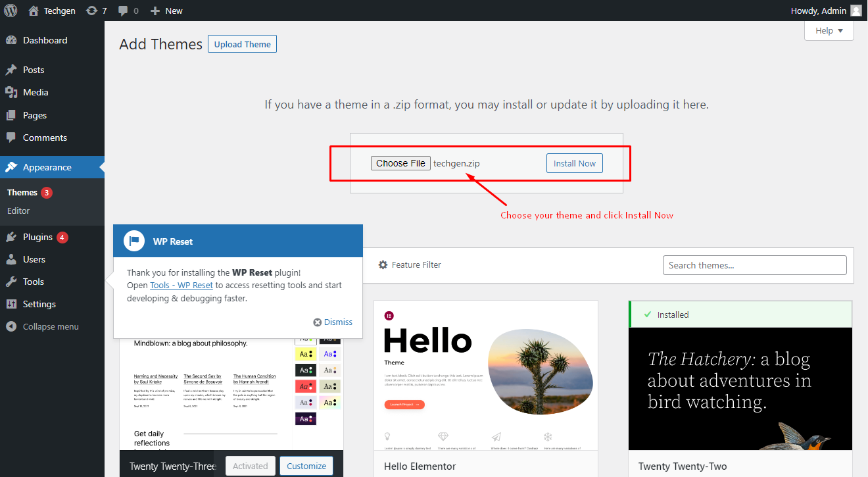This screenshot has height=477, width=868.
Task: Click the Appearance paintbrush icon
Action: click(11, 167)
